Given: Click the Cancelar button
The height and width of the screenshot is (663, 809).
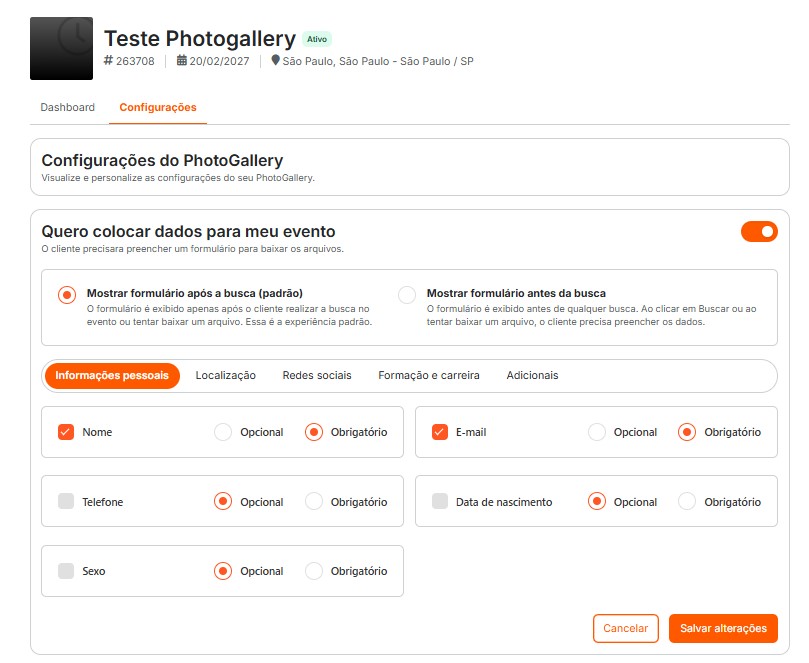Looking at the screenshot, I should (x=625, y=628).
